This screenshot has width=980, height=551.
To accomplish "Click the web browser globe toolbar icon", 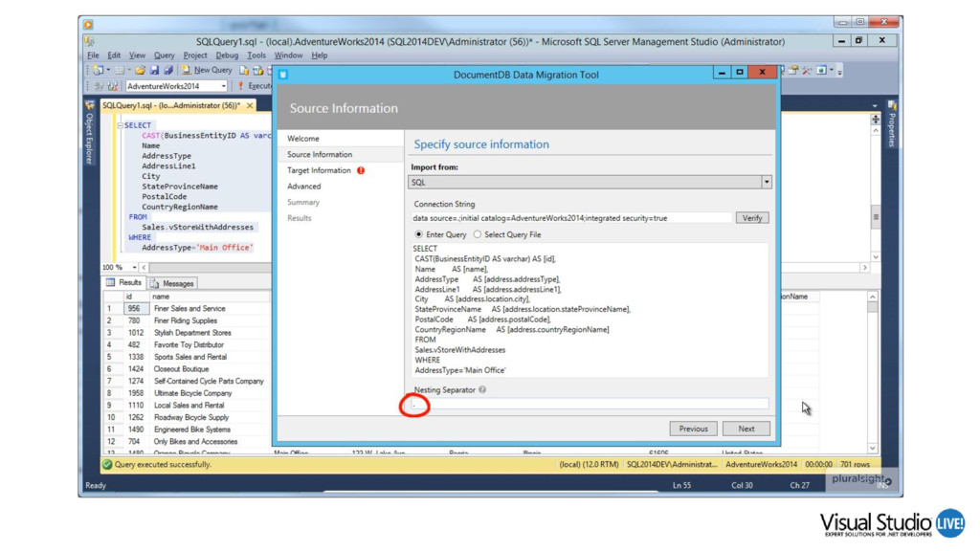I will click(822, 71).
